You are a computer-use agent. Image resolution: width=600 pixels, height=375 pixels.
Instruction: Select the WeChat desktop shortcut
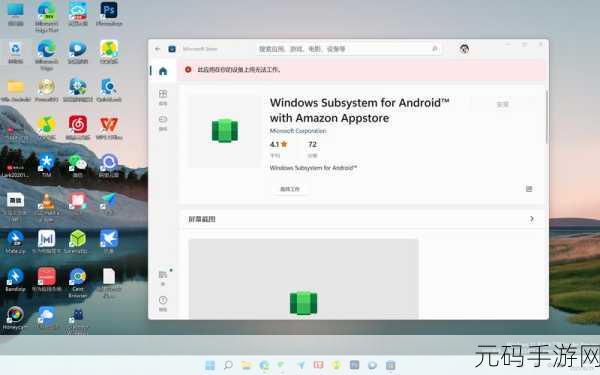(x=78, y=166)
